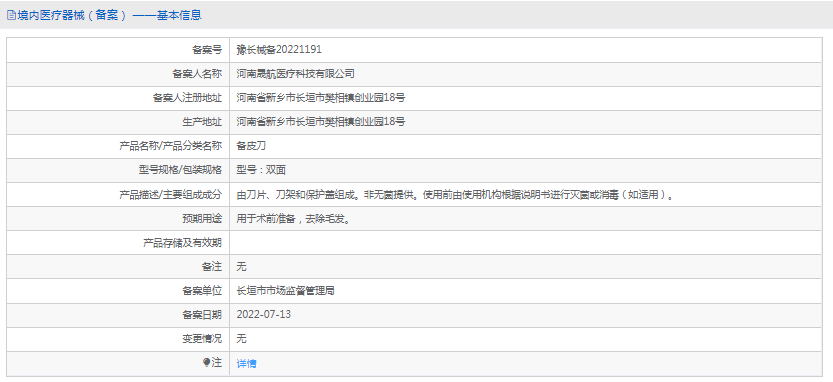Click the 变更情况 label
The height and width of the screenshot is (382, 833).
[x=202, y=339]
